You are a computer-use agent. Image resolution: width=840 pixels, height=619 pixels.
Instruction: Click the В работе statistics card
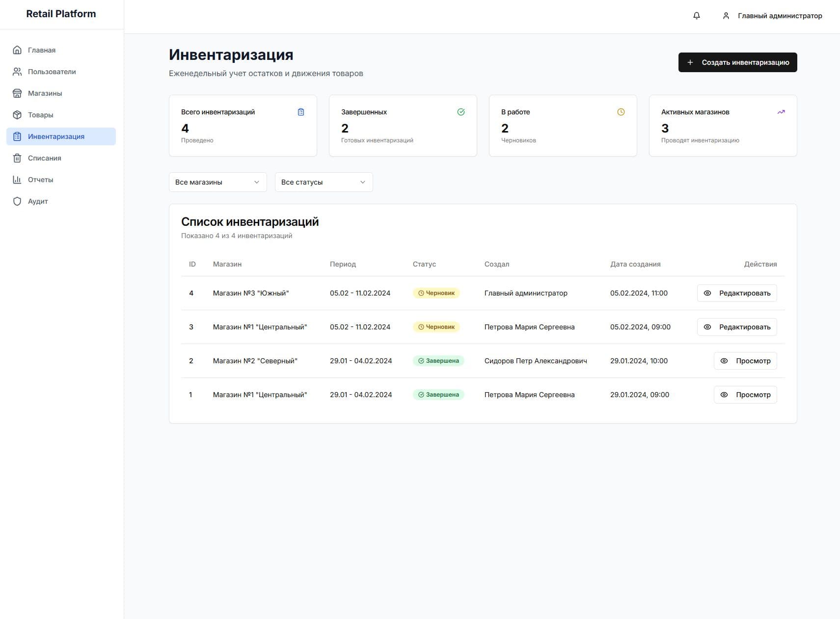(x=563, y=126)
